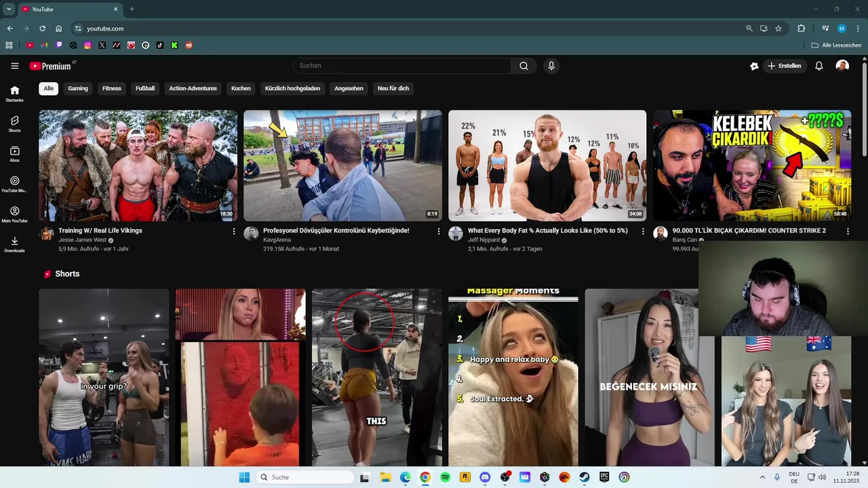The image size is (868, 488).
Task: Select the Neu für dich chip
Action: pos(393,88)
